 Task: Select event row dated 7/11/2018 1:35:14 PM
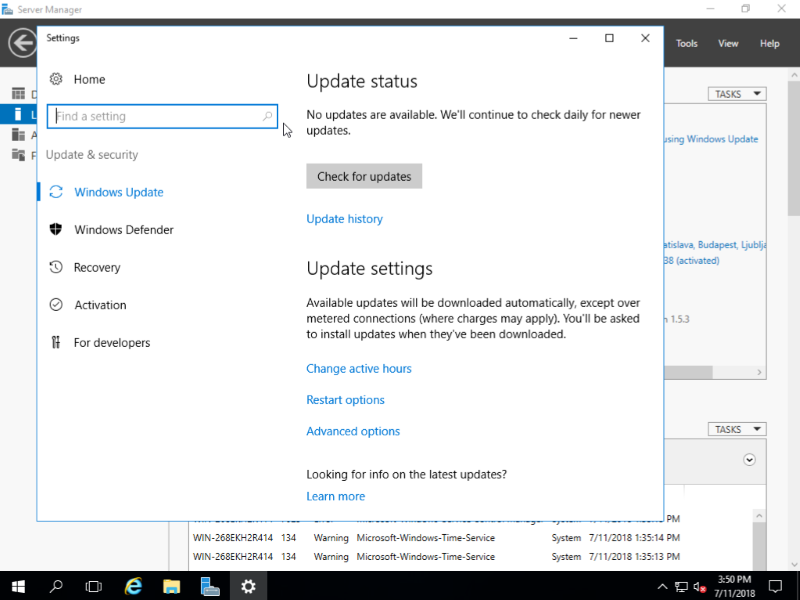pos(436,538)
